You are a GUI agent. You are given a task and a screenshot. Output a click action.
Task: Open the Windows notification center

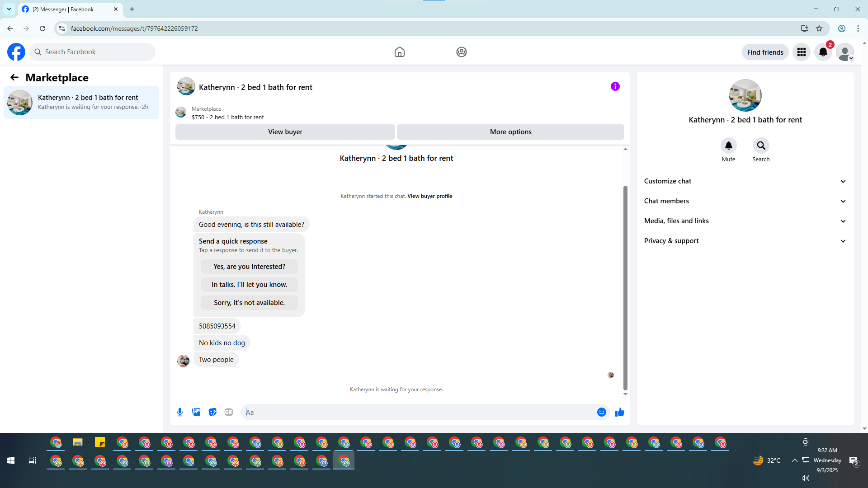click(x=854, y=461)
